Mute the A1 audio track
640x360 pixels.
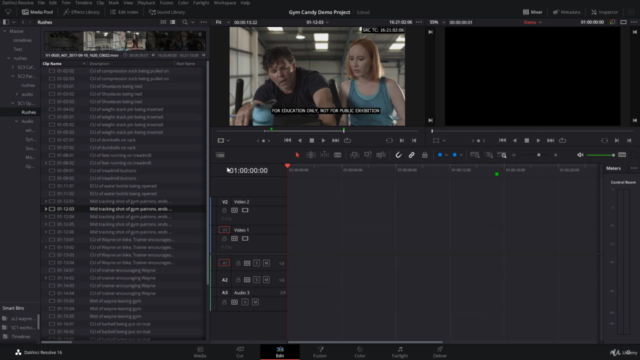click(x=266, y=263)
